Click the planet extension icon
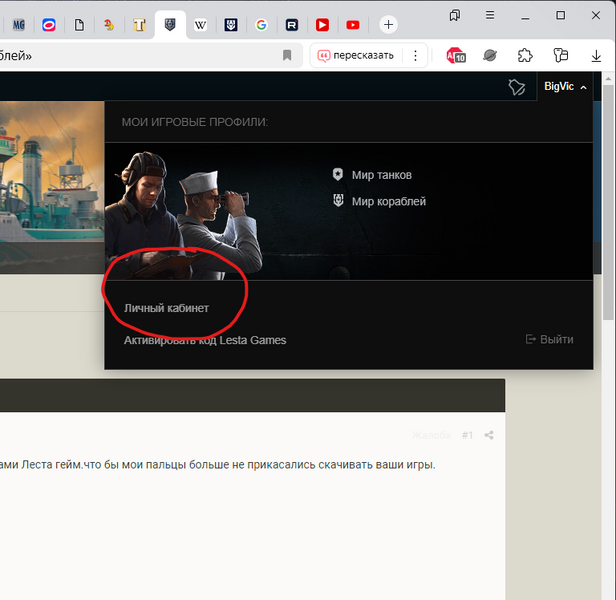 point(490,55)
